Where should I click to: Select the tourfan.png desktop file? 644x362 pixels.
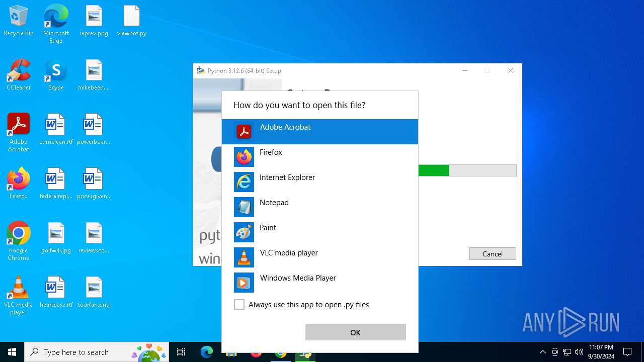click(x=94, y=293)
